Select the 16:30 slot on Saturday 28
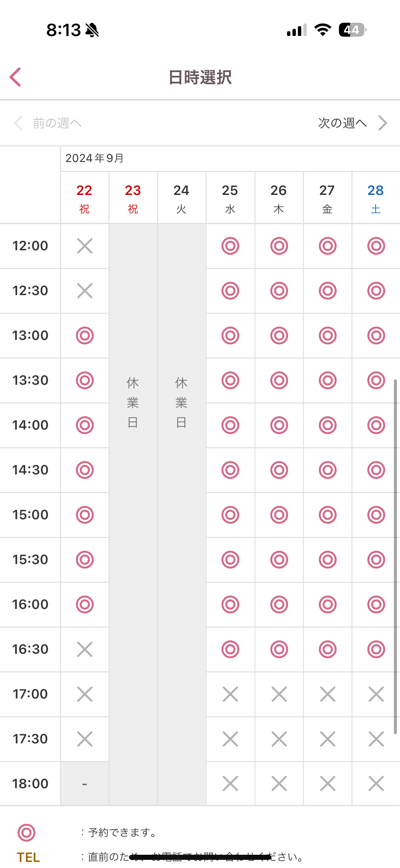The image size is (400, 868). (376, 649)
